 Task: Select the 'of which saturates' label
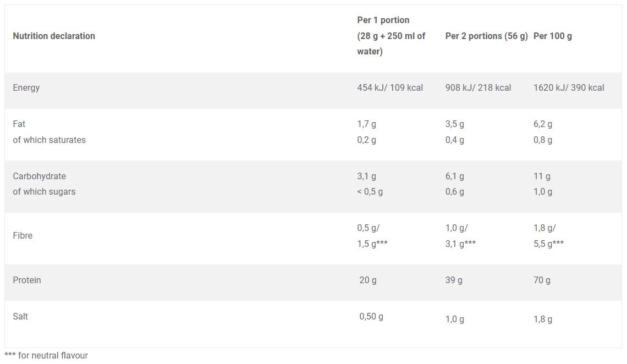(50, 140)
